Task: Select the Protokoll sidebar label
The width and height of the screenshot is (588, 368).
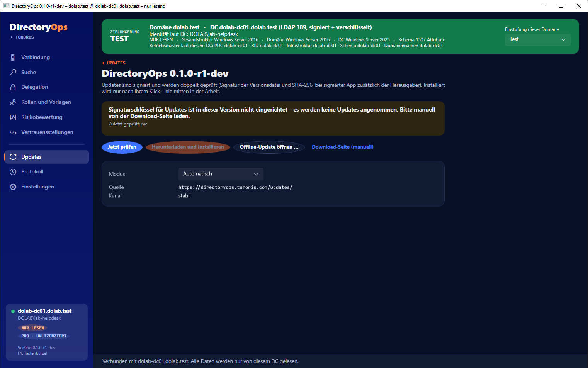Action: point(32,171)
